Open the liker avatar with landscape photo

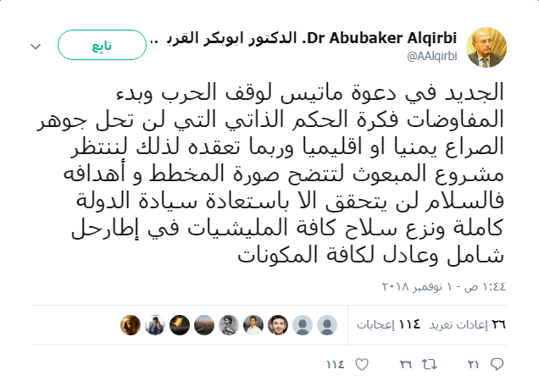point(204,324)
